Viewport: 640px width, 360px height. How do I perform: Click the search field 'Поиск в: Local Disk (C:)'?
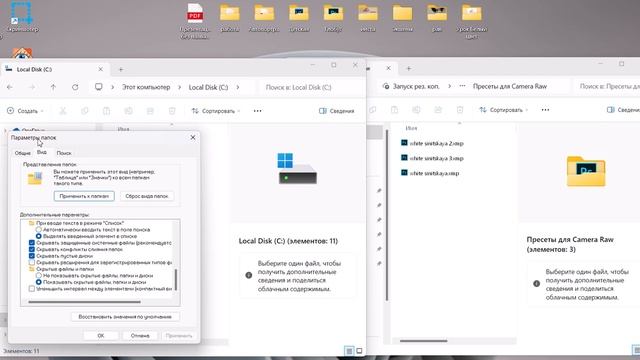pos(311,87)
